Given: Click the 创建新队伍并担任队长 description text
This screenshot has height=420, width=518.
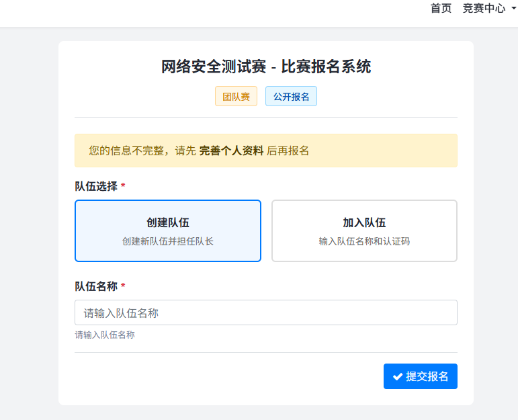Looking at the screenshot, I should (x=168, y=241).
